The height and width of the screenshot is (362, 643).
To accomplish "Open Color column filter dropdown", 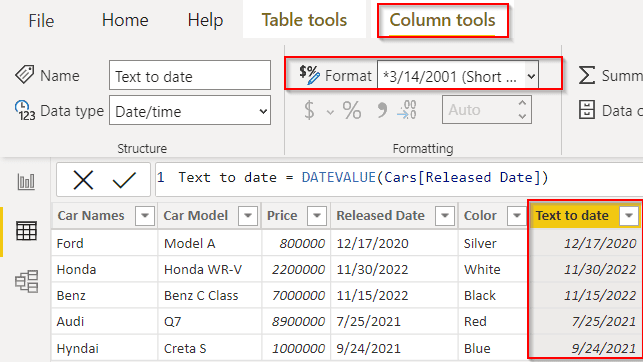I will [517, 215].
